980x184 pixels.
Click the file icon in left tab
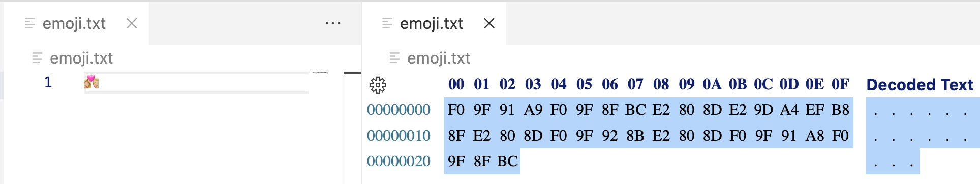[x=30, y=23]
